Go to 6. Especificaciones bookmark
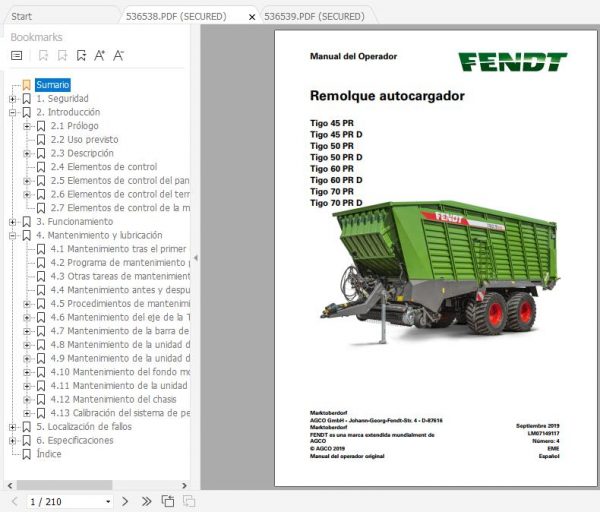The width and height of the screenshot is (600, 512). (75, 440)
